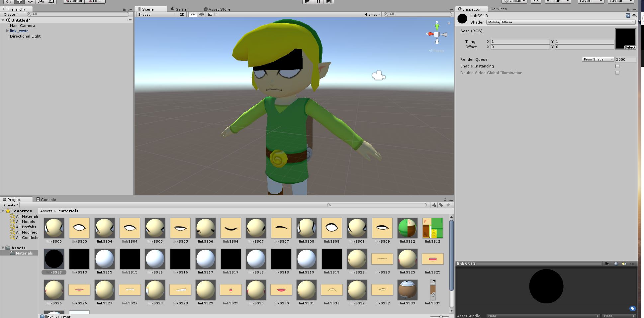Open the scene effects dropdown arrow
Viewport: 644px width, 318px height.
pyautogui.click(x=216, y=14)
